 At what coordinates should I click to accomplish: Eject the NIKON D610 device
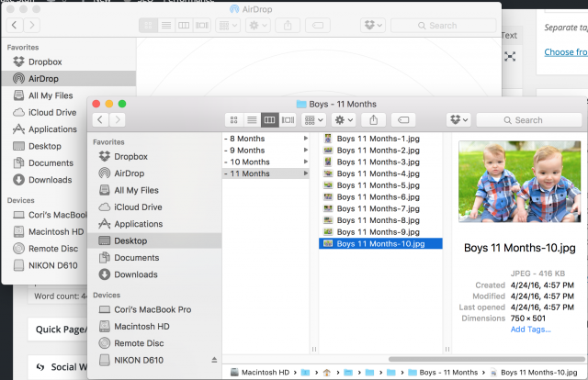pyautogui.click(x=214, y=360)
